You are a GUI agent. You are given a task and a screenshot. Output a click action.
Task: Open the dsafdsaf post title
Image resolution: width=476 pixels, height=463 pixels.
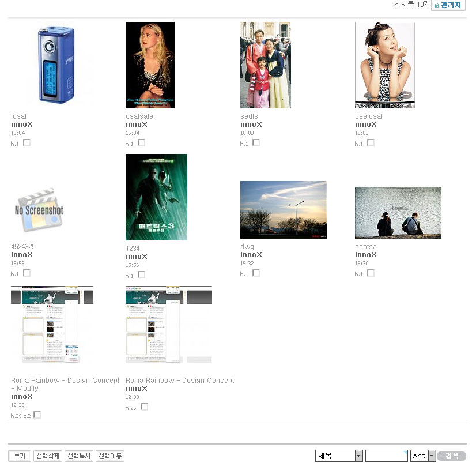[369, 116]
